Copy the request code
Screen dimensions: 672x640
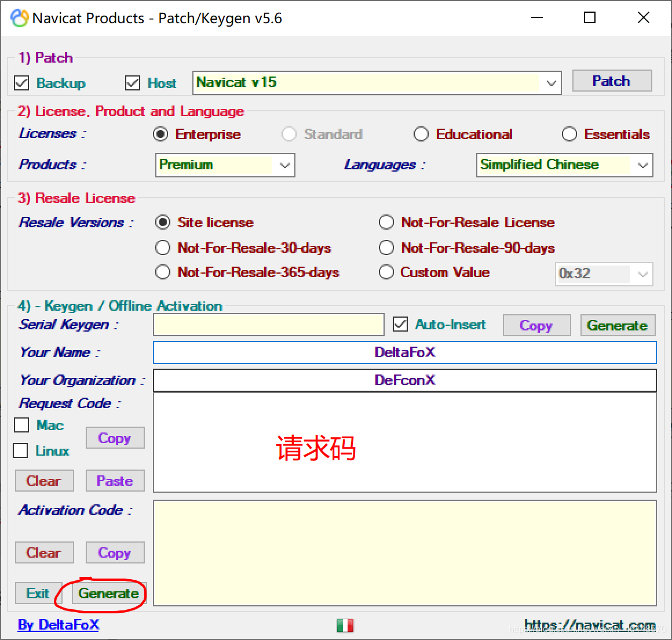115,438
